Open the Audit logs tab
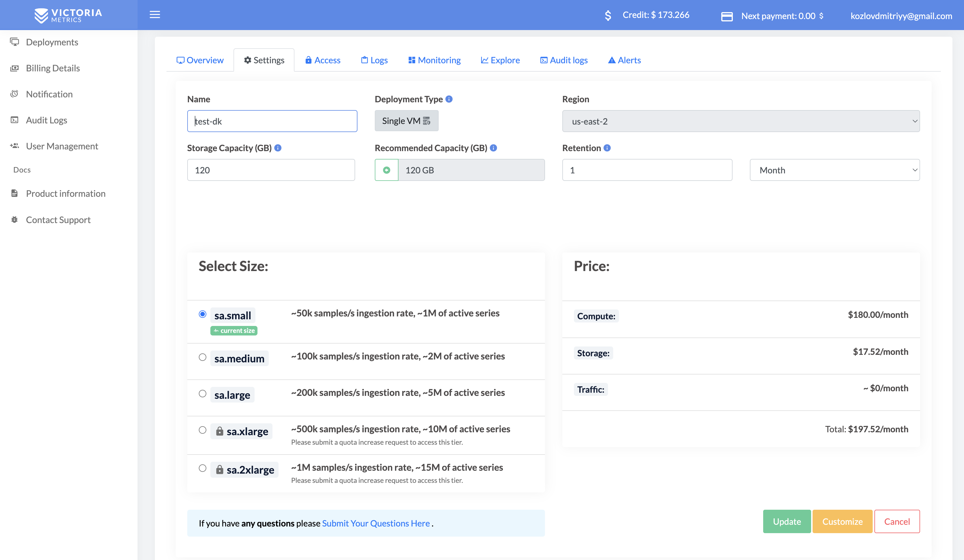The image size is (964, 560). (564, 60)
